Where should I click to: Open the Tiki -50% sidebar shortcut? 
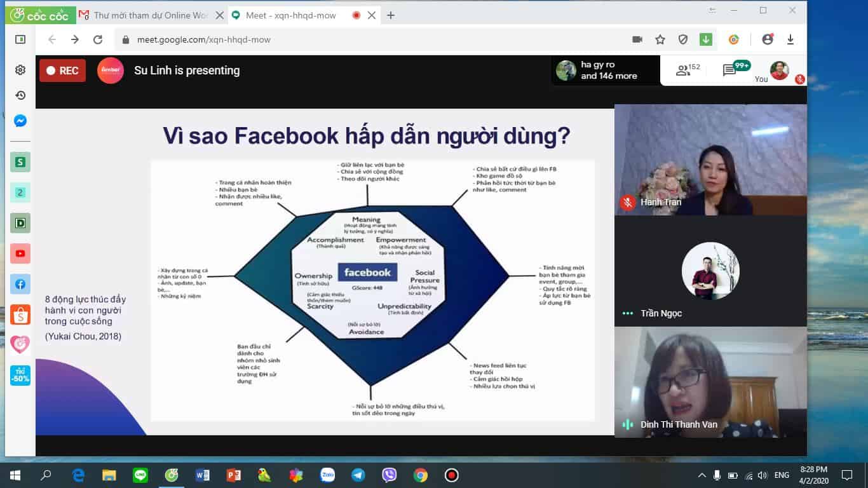pyautogui.click(x=20, y=375)
